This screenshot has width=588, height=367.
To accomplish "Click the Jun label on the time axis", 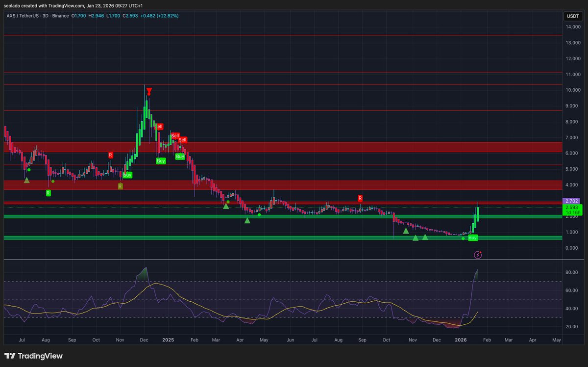I will coord(290,340).
